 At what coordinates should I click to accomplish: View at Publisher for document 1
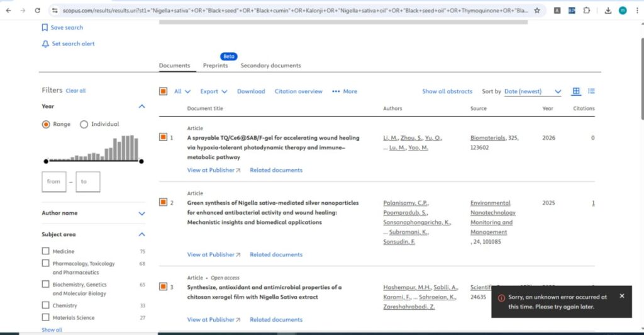(214, 170)
